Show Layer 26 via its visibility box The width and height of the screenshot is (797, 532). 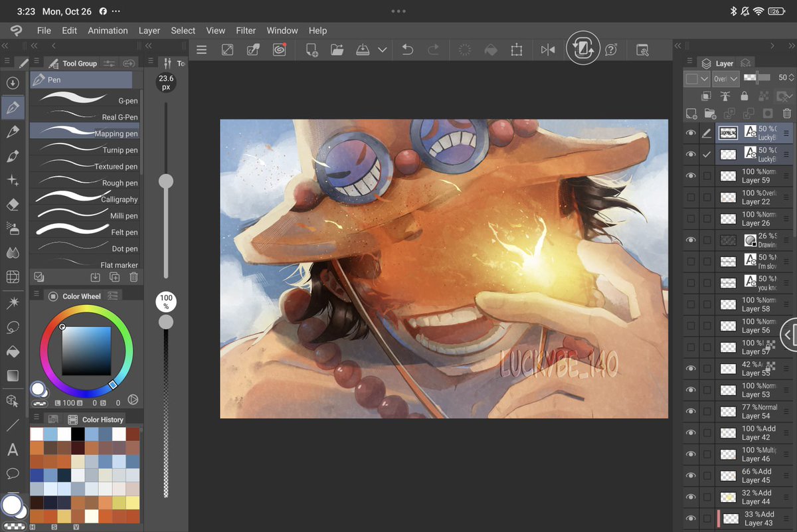click(691, 219)
